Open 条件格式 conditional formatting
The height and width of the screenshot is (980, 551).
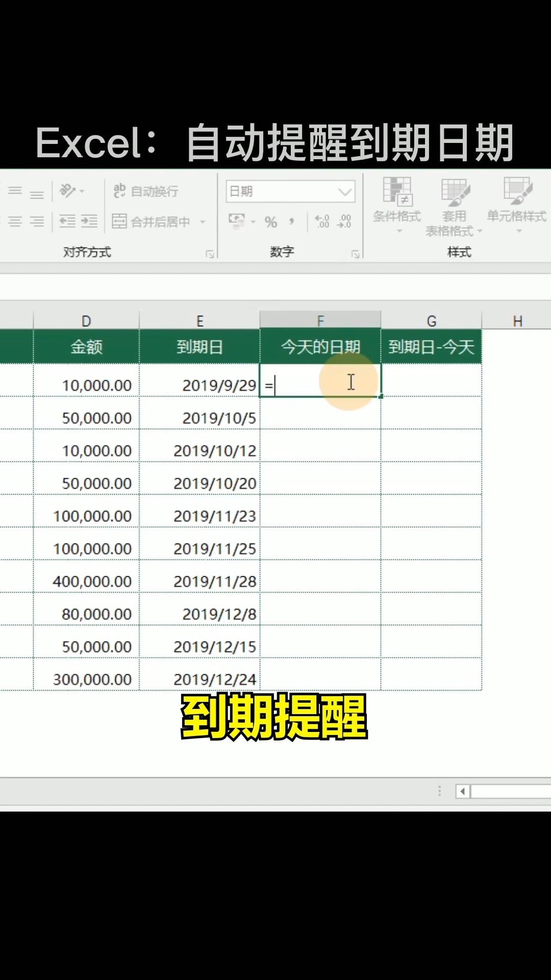pyautogui.click(x=397, y=205)
